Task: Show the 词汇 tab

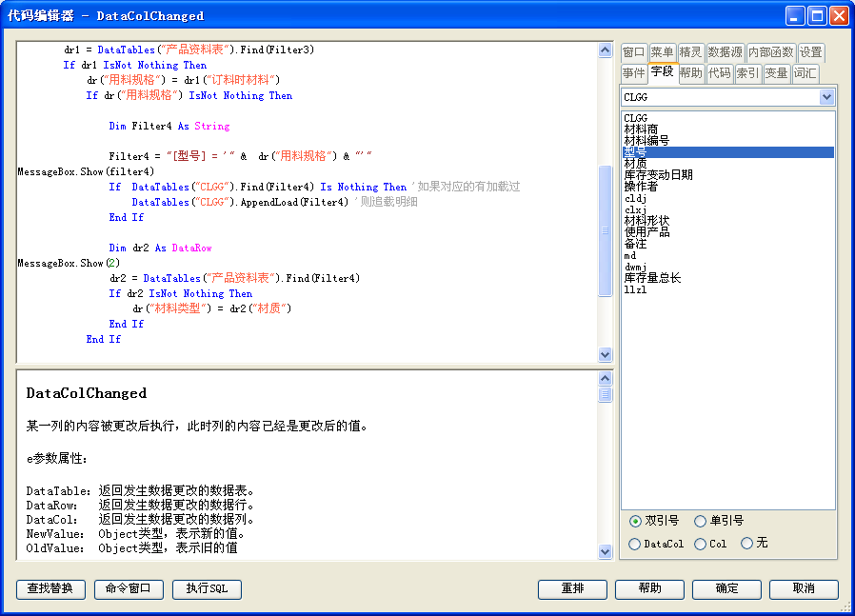Action: (x=805, y=73)
